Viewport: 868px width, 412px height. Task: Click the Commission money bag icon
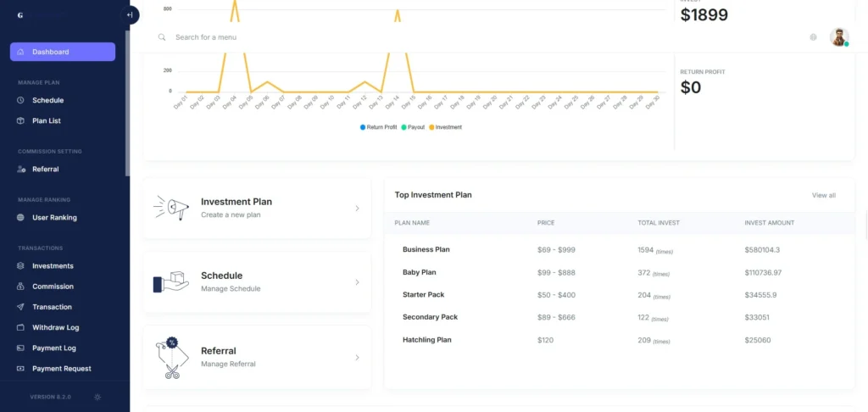(20, 287)
